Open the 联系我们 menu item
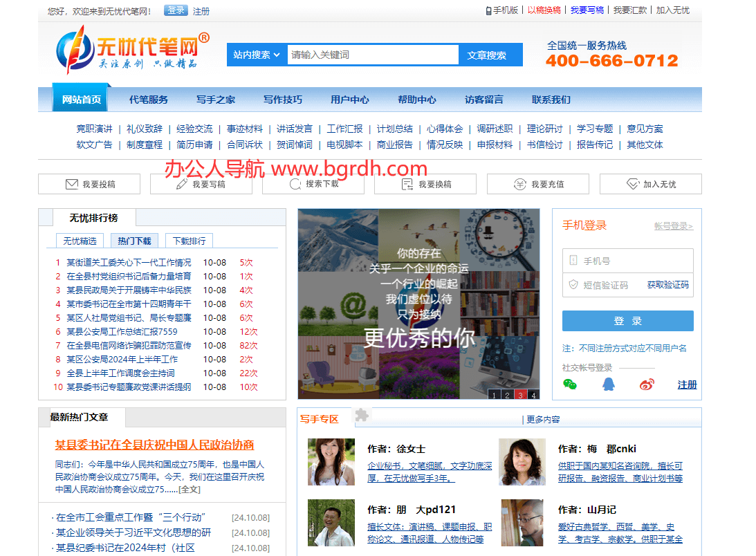The image size is (756, 556). point(551,100)
